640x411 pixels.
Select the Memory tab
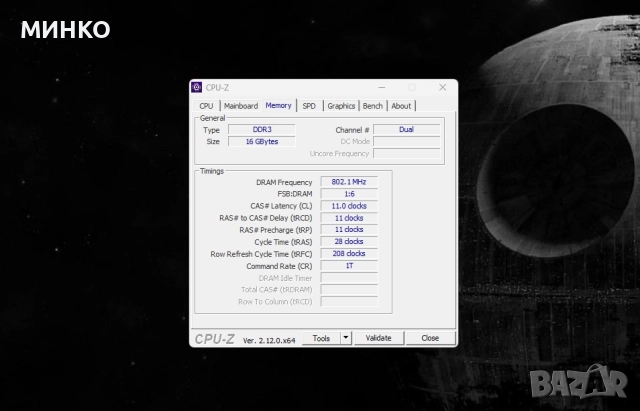pyautogui.click(x=278, y=105)
